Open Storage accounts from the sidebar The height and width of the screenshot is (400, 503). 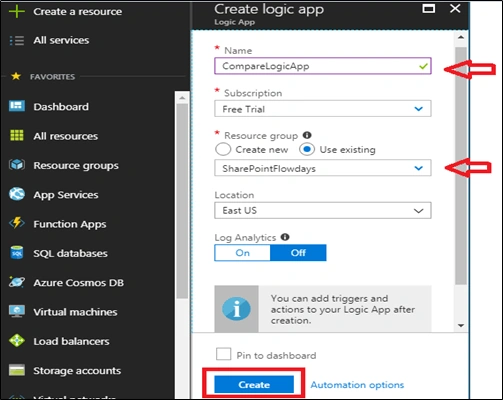pos(77,371)
